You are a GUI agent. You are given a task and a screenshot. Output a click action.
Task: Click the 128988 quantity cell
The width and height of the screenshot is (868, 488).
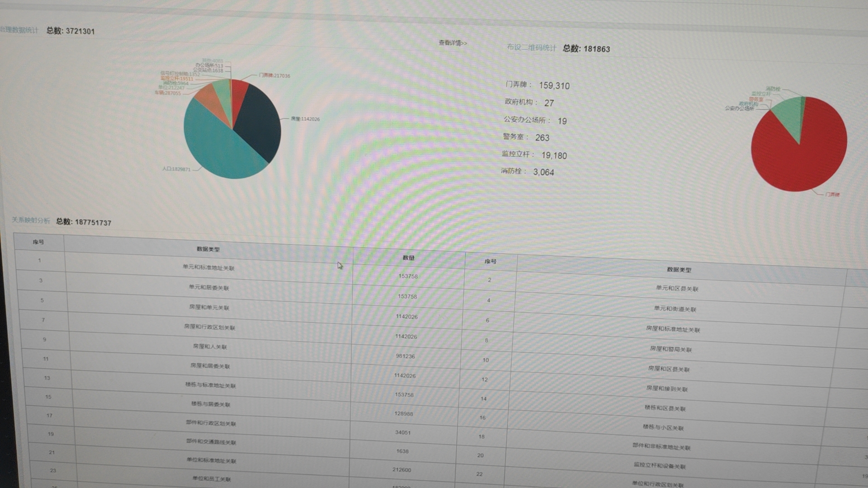pyautogui.click(x=403, y=414)
